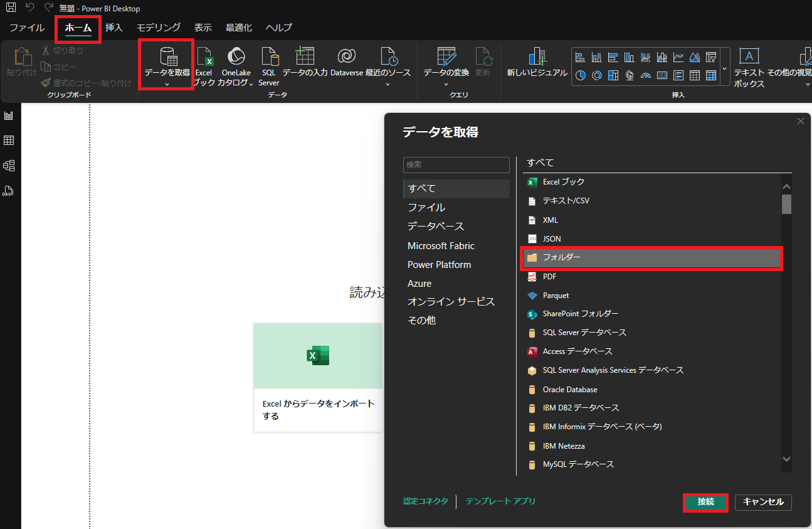
Task: Insert a pie chart visual
Action: point(581,75)
